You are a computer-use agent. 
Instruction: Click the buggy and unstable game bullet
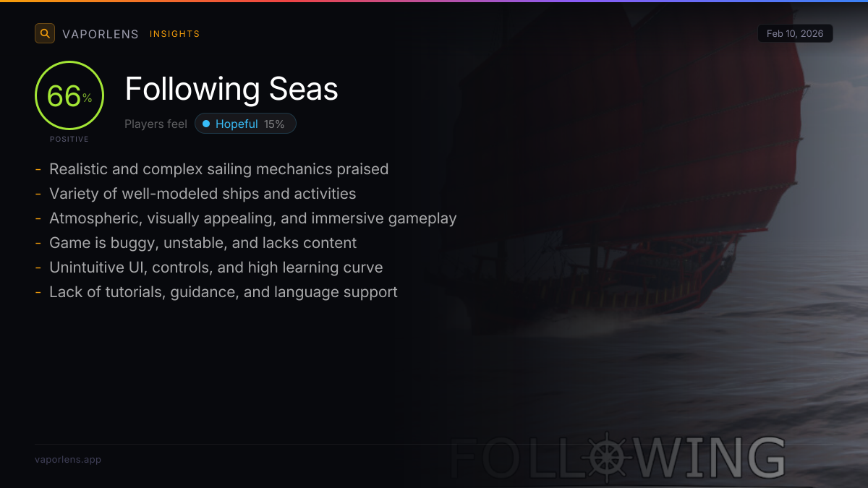(203, 243)
